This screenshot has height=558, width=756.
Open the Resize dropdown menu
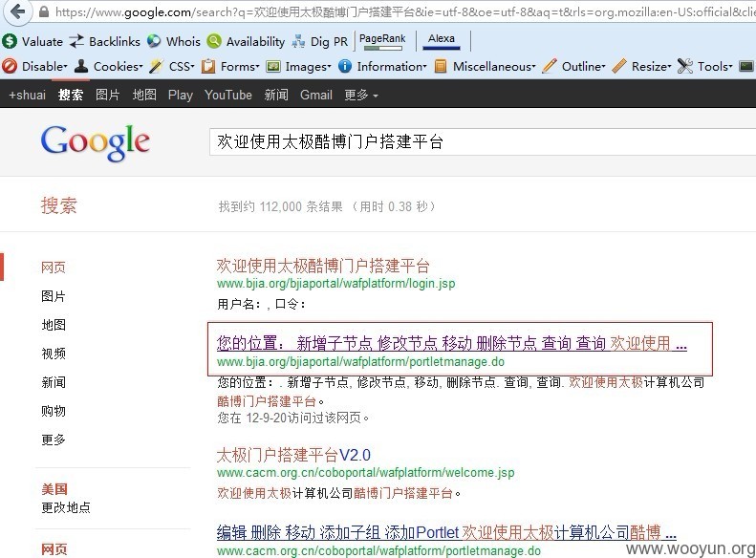coord(652,67)
